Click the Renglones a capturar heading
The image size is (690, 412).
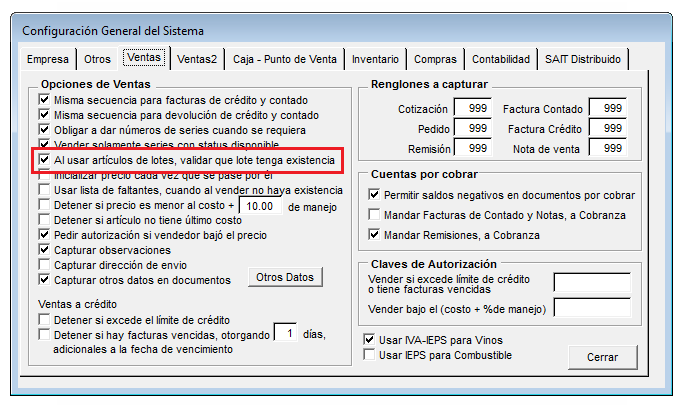click(x=429, y=84)
